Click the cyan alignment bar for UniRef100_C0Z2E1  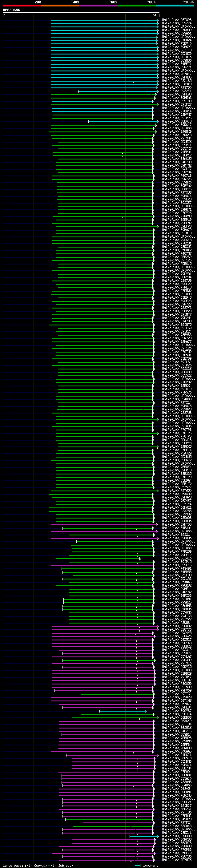[x=118, y=91]
